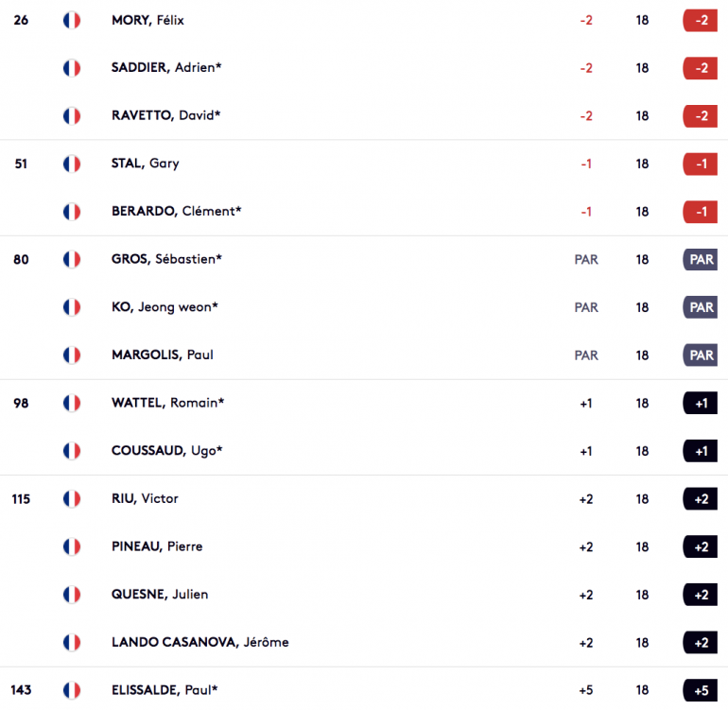Click the +1 badge for WATTEL, Romain

click(701, 403)
